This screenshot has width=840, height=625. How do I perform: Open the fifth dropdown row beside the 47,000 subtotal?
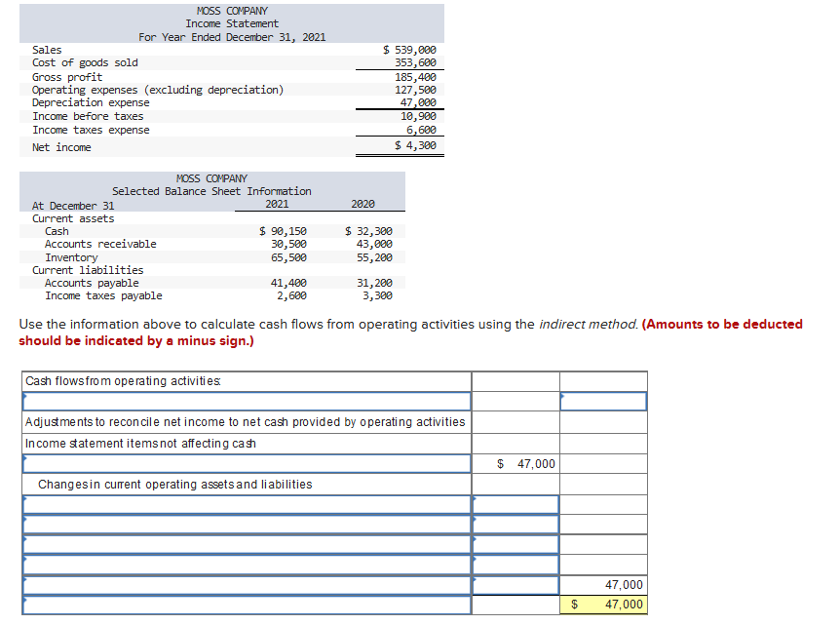(247, 585)
